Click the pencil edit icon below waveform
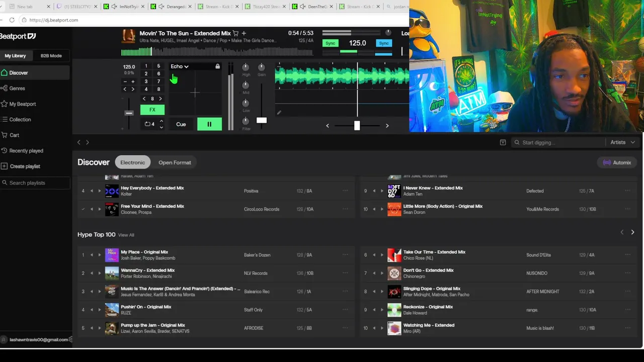 pos(279,113)
